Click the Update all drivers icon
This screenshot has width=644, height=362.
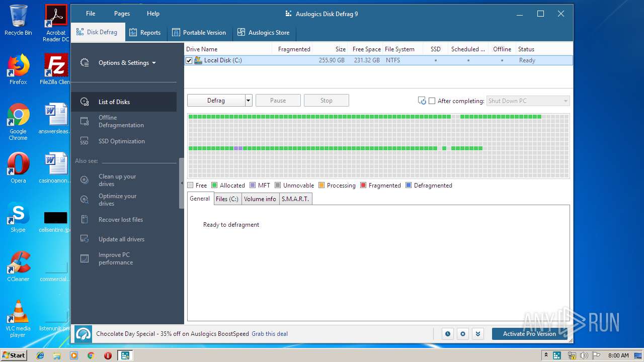click(85, 239)
